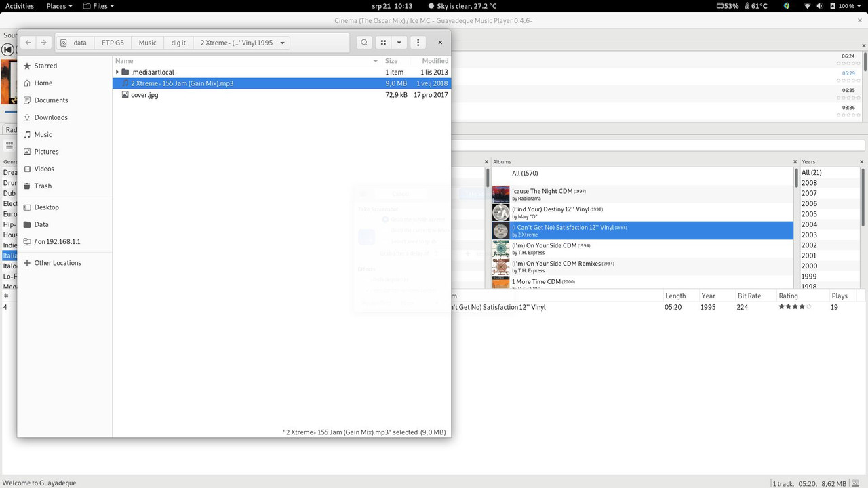Filter by year 2008
Image resolution: width=868 pixels, height=488 pixels.
[x=830, y=183]
